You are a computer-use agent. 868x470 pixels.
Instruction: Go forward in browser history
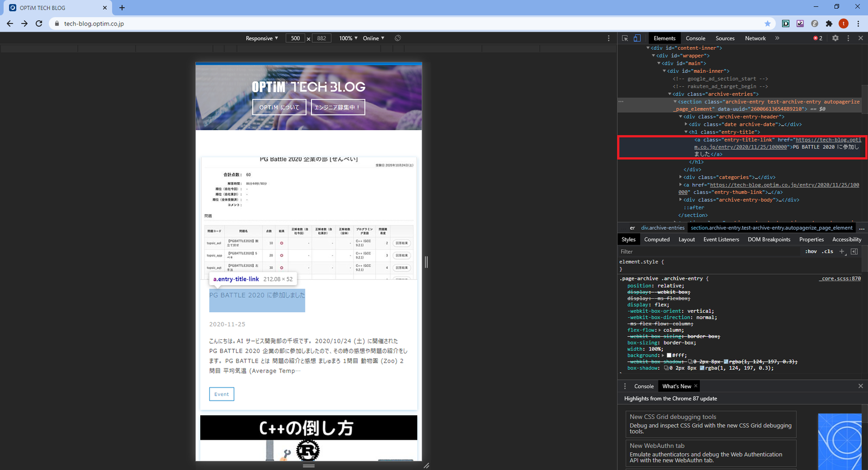pos(24,23)
